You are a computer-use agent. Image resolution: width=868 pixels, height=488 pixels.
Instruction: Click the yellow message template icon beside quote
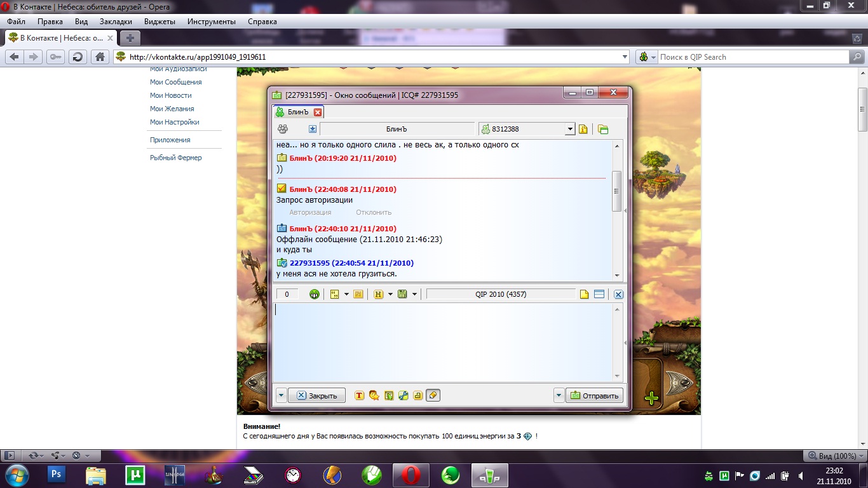pos(358,294)
